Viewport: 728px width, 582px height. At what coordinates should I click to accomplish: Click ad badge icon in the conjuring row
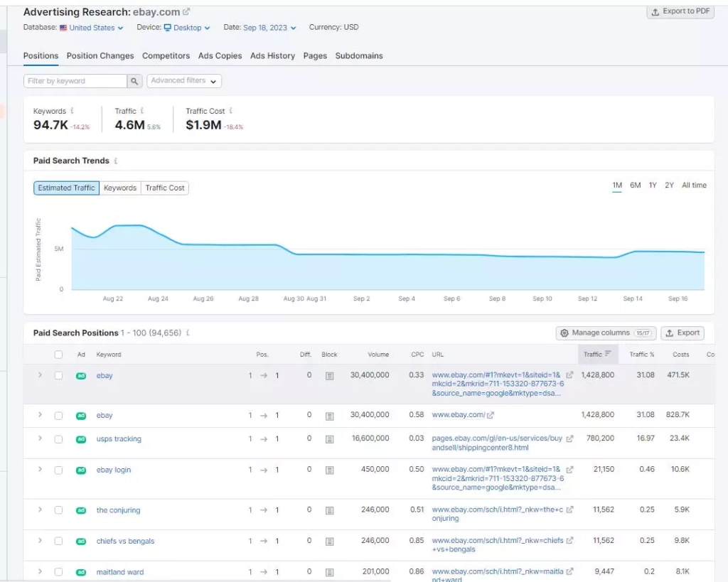(x=81, y=510)
